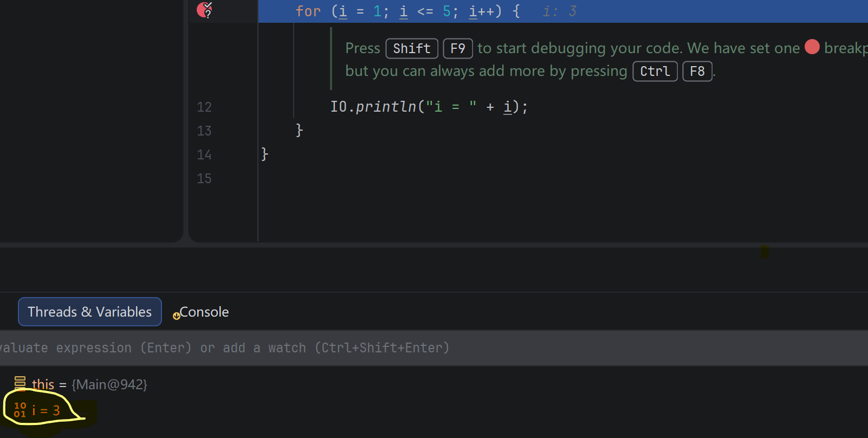868x438 pixels.
Task: Click the red breakpoint dot in the tip text
Action: tap(812, 47)
